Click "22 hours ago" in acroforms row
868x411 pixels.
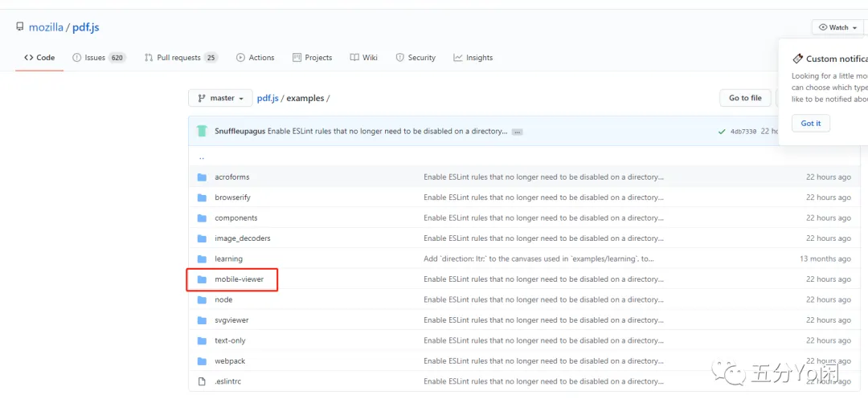(829, 177)
